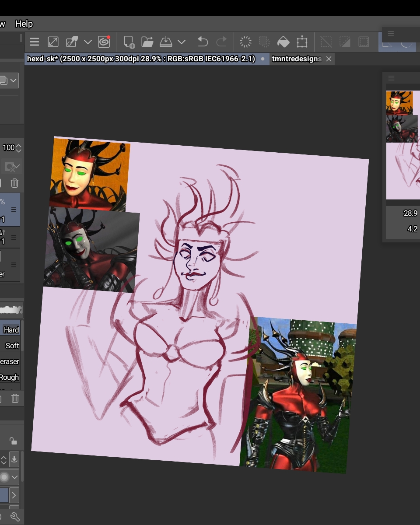The width and height of the screenshot is (420, 525).
Task: Expand dropdown next to quick access pen icon
Action: tap(88, 42)
